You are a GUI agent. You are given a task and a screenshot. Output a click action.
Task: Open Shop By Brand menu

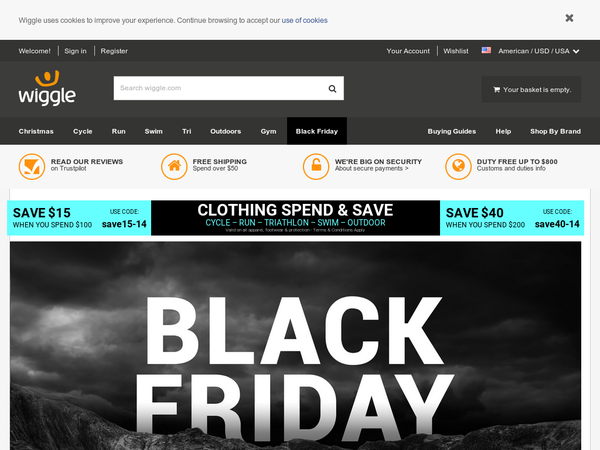click(555, 131)
